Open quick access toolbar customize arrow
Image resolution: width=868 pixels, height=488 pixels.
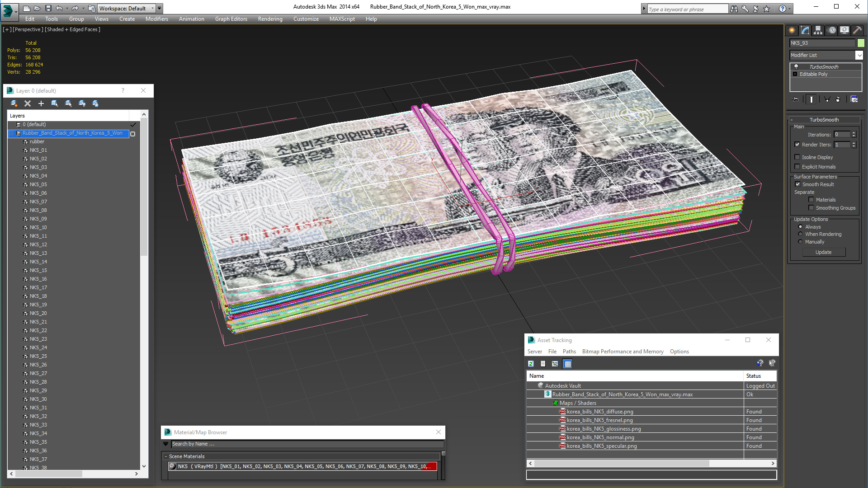click(x=160, y=8)
